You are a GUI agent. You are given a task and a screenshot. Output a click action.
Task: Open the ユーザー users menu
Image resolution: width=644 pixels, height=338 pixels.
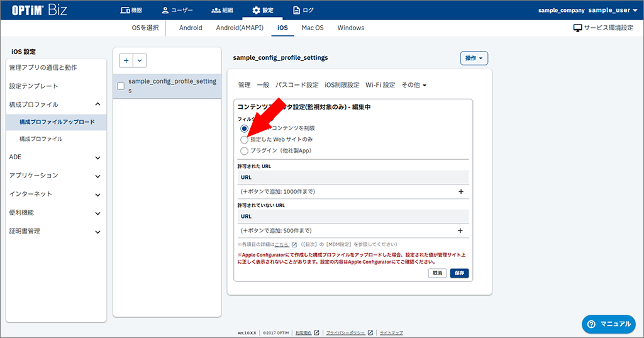(177, 10)
